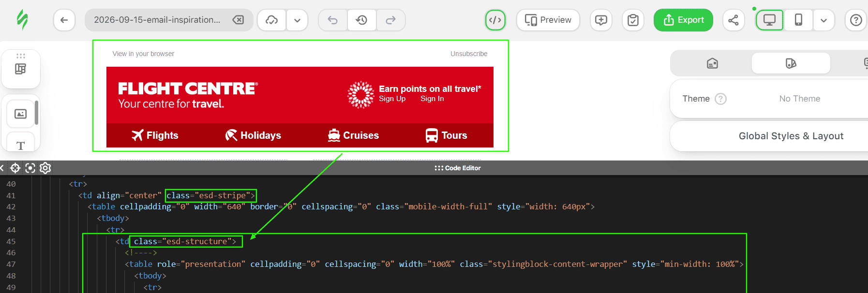Redo the last change
868x293 pixels.
pyautogui.click(x=390, y=20)
